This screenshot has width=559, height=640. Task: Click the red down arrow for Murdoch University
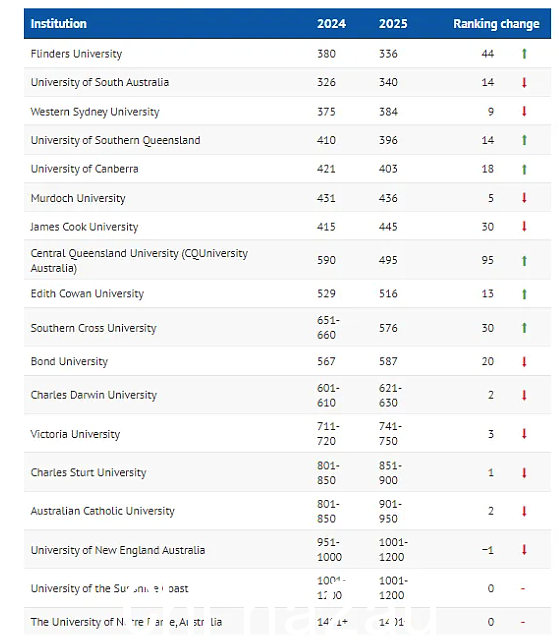click(x=524, y=198)
